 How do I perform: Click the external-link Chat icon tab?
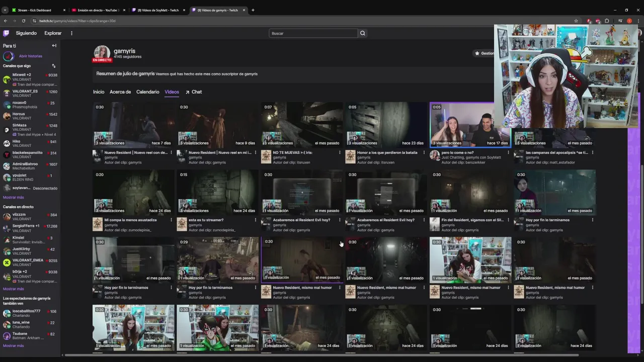click(194, 92)
